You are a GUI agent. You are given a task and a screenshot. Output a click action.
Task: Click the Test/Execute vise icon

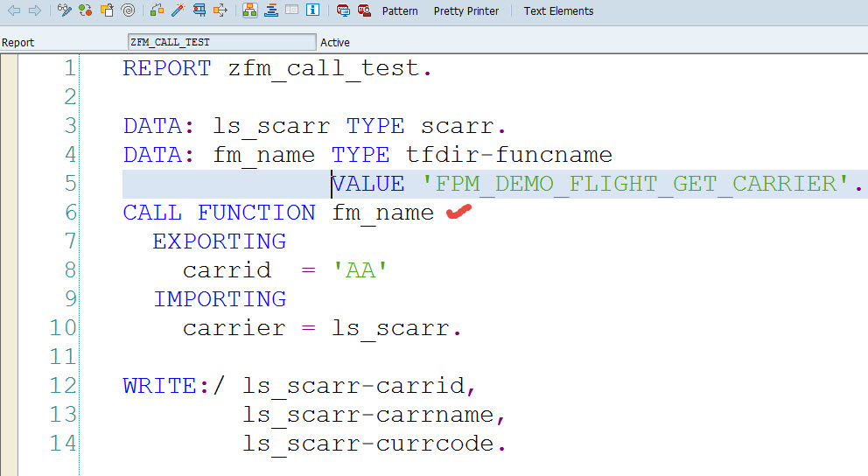point(199,10)
